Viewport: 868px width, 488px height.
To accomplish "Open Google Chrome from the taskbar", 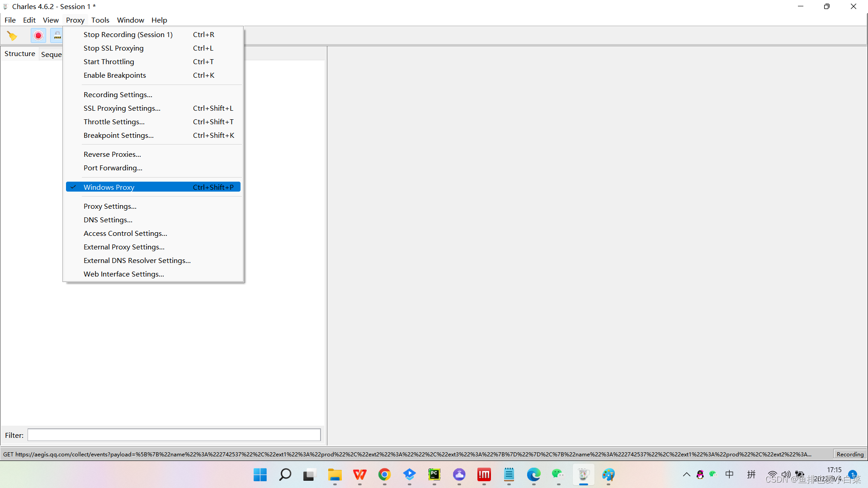I will pos(385,474).
